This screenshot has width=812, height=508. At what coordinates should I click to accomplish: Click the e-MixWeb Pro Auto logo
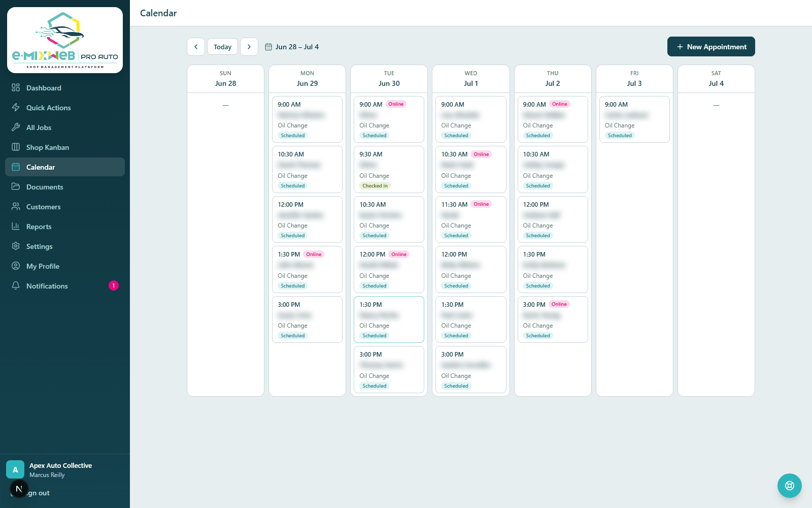point(65,40)
